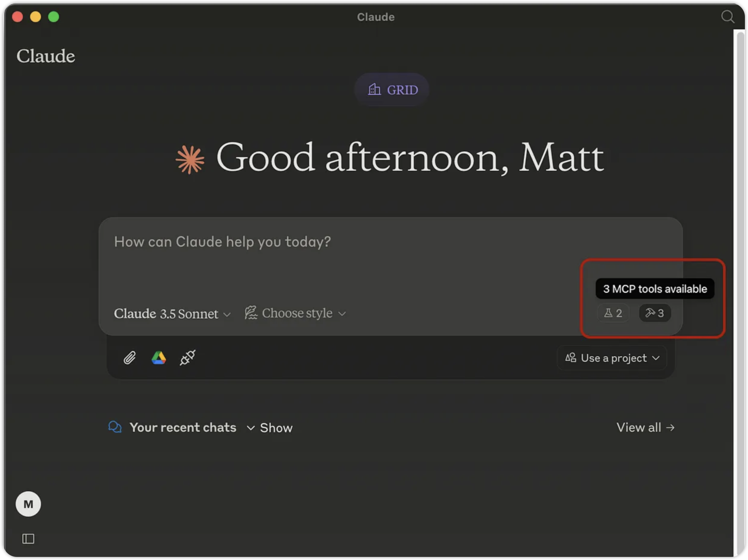This screenshot has height=560, width=748.
Task: Click the GRID organization badge
Action: coord(392,90)
